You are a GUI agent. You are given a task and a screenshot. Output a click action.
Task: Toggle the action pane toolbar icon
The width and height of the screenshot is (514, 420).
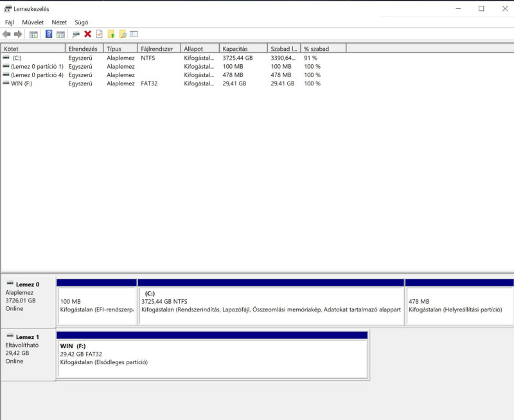60,34
